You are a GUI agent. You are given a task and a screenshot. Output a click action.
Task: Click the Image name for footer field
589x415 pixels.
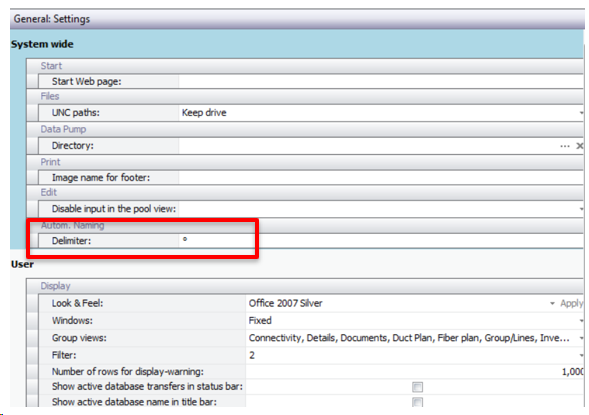click(381, 177)
